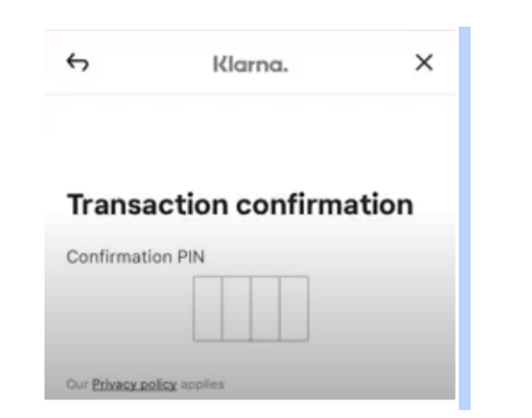Click the word "Our" before Privacy policy
532x418 pixels.
click(x=77, y=384)
